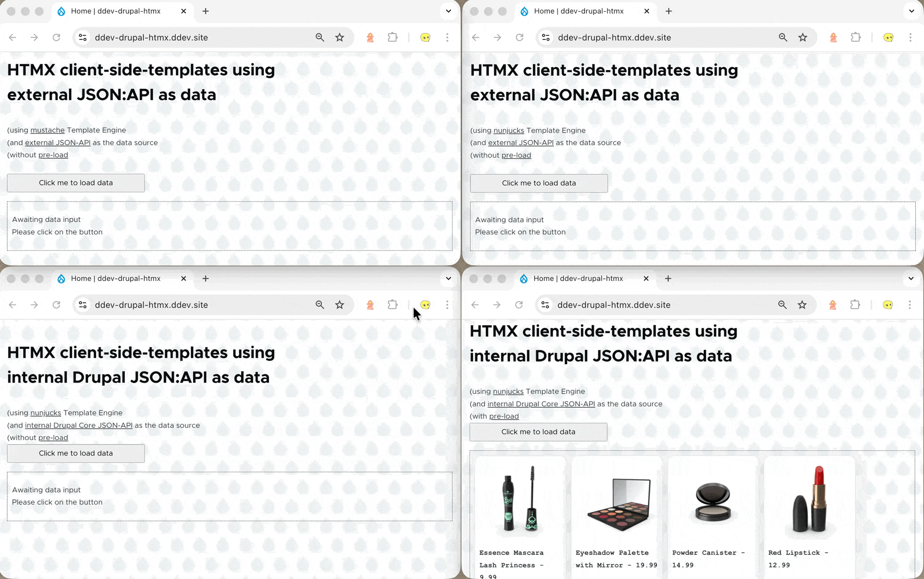The height and width of the screenshot is (579, 924).
Task: Click load data button under mustache section
Action: 76,183
